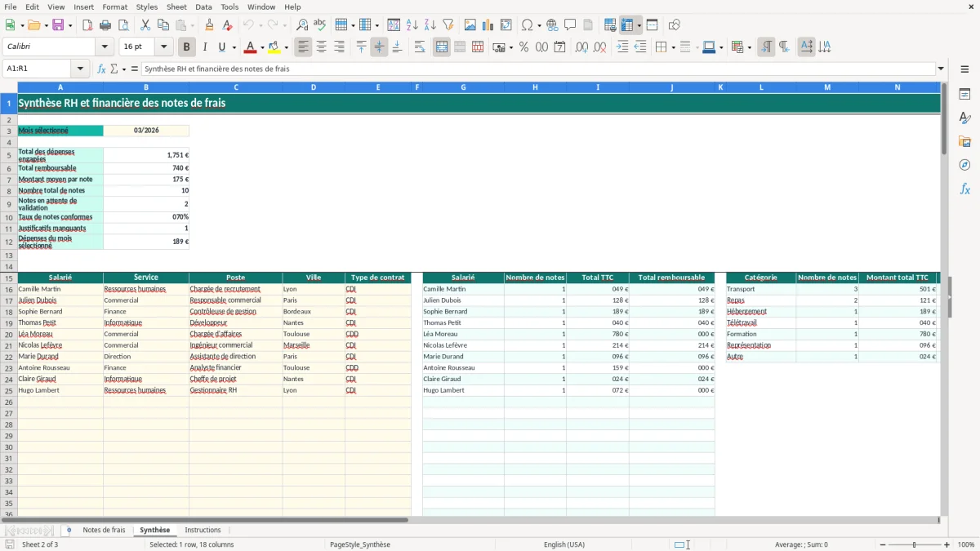Toggle Wrap Text
The width and height of the screenshot is (980, 551).
coord(420,47)
